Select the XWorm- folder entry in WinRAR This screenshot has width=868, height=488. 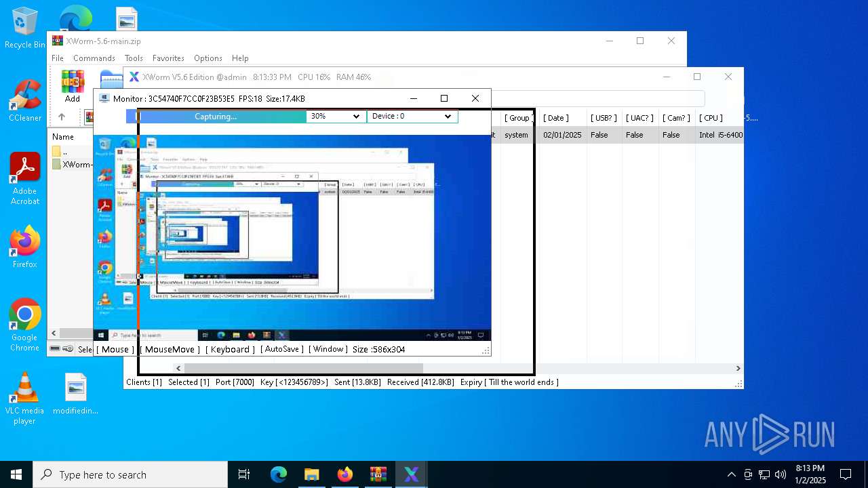72,164
